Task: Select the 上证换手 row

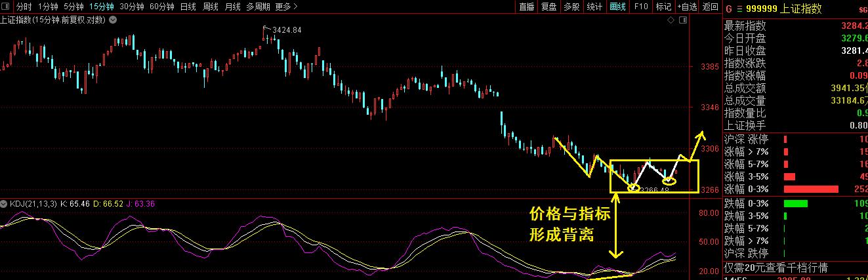Action: click(795, 126)
